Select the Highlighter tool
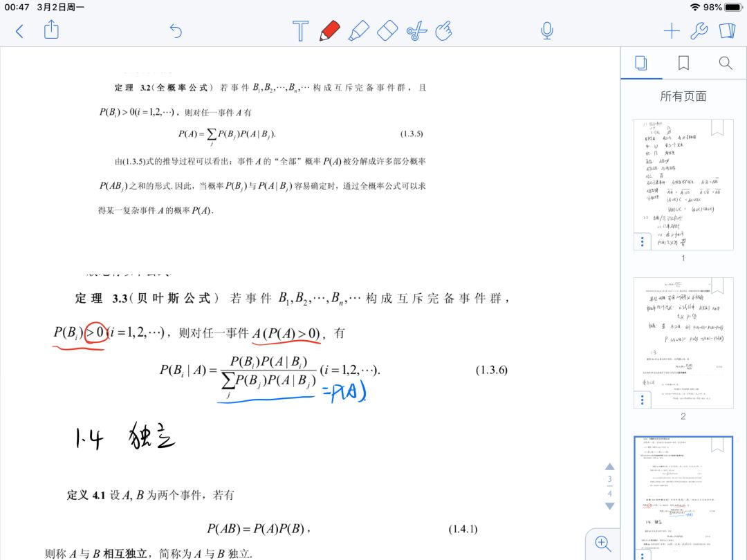Image resolution: width=747 pixels, height=560 pixels. pyautogui.click(x=358, y=30)
